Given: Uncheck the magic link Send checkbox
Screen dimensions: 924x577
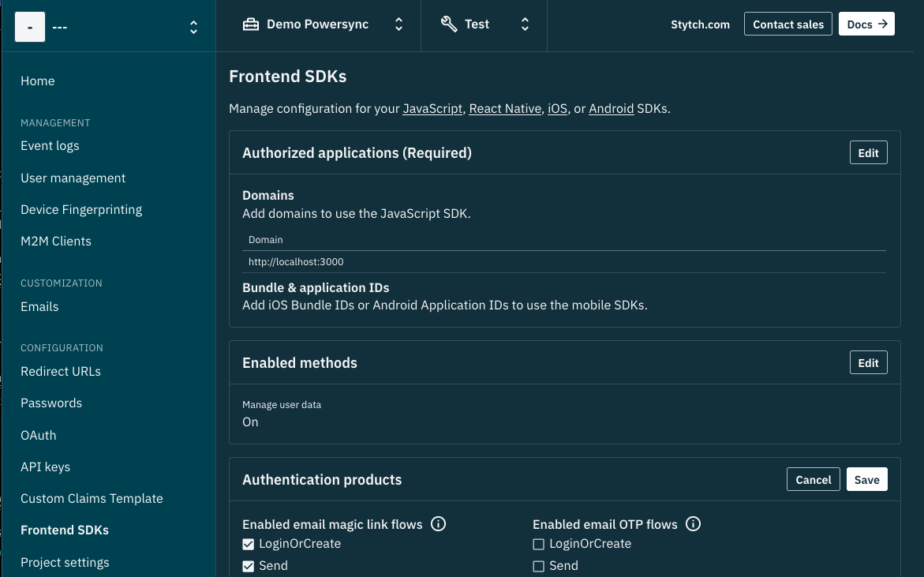Looking at the screenshot, I should pos(249,566).
